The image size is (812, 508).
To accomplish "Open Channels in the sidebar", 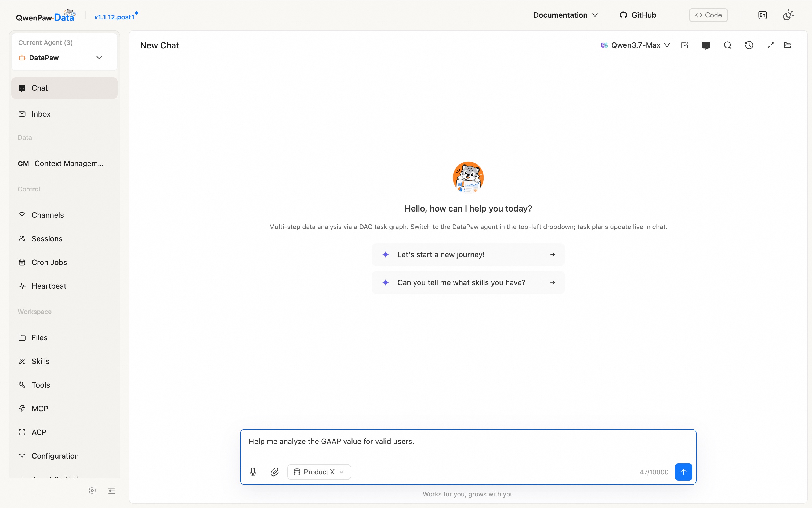I will 64,215.
